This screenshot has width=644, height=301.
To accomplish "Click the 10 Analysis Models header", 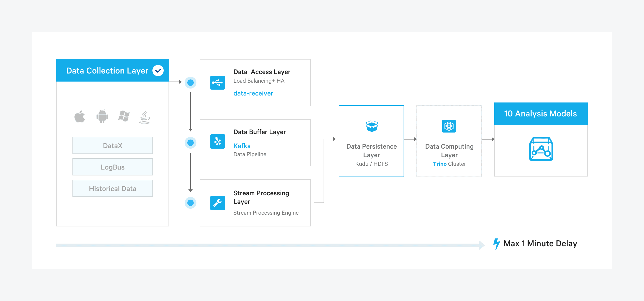I will (x=541, y=114).
